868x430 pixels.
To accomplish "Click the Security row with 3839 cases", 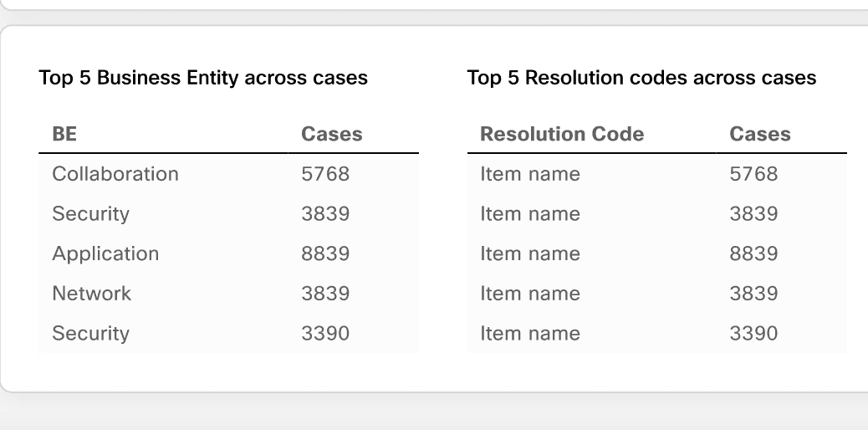I will tap(228, 214).
